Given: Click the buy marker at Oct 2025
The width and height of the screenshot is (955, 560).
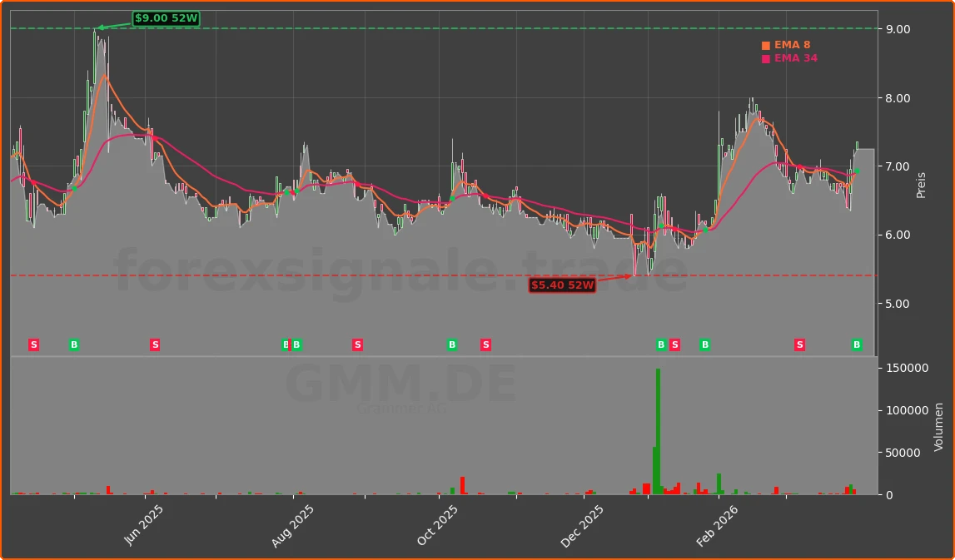Looking at the screenshot, I should [x=452, y=345].
